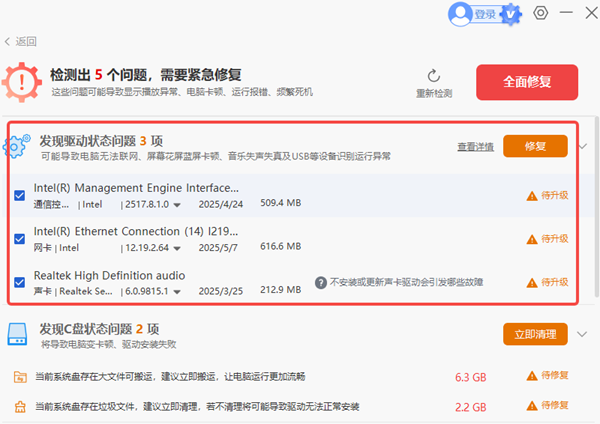Open settings via the hexagon gear icon
600x424 pixels.
tap(541, 13)
